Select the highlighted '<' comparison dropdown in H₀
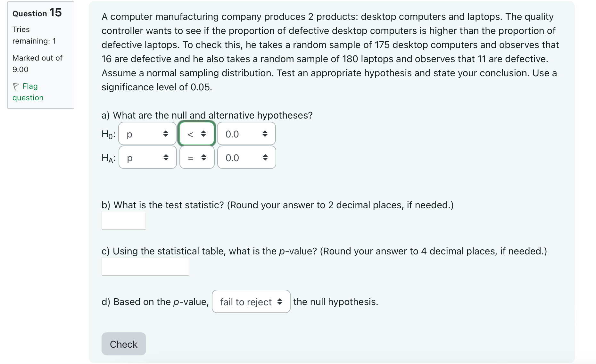 click(x=196, y=134)
